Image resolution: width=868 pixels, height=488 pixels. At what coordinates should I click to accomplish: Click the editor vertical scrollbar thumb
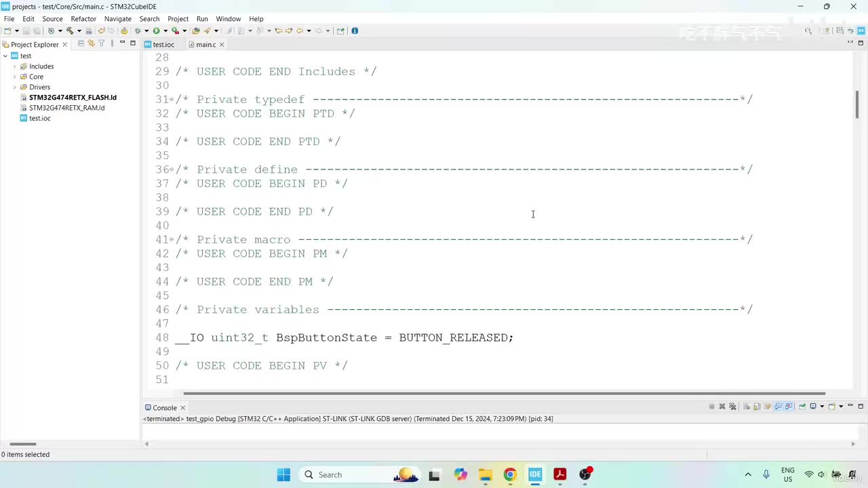(x=857, y=104)
